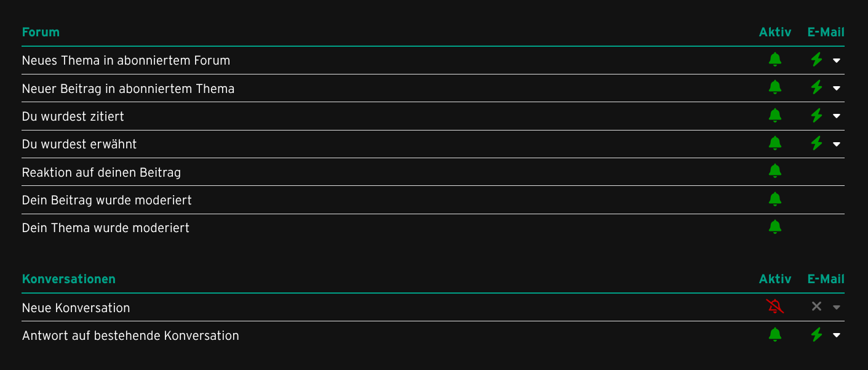Viewport: 868px width, 370px height.
Task: Click lightning email icon for 'Du wurdest zitiert'
Action: pos(816,115)
